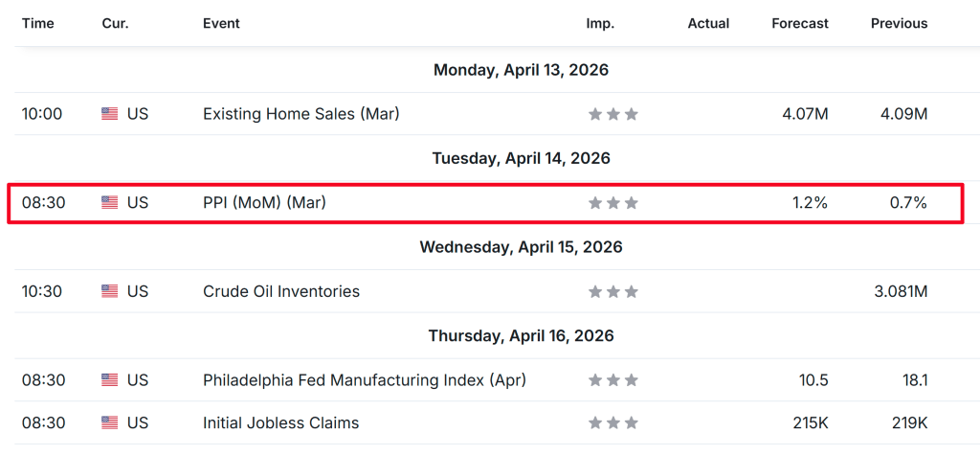Click US flag icon in PPI row
The width and height of the screenshot is (980, 456).
click(109, 203)
